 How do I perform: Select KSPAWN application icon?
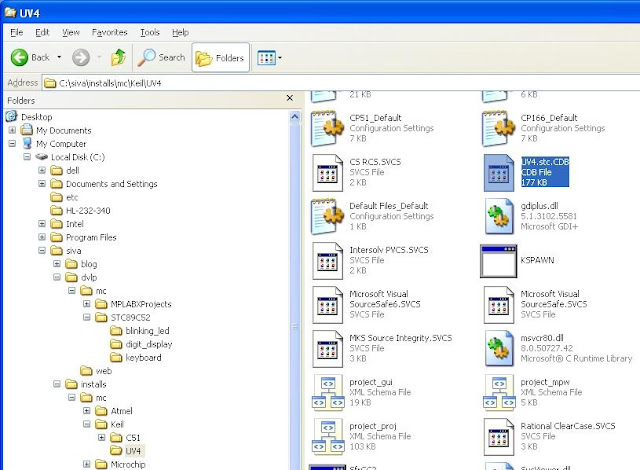[x=499, y=261]
